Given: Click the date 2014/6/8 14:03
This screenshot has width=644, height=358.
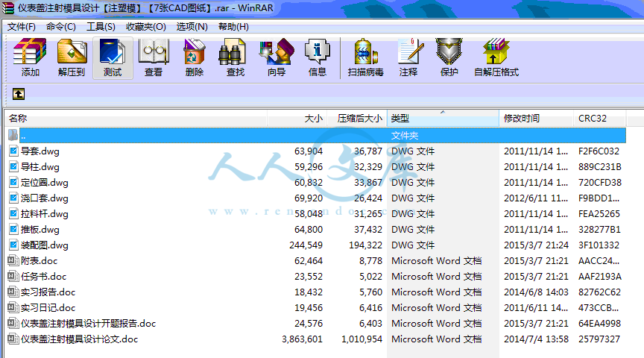Looking at the screenshot, I should (x=536, y=292).
